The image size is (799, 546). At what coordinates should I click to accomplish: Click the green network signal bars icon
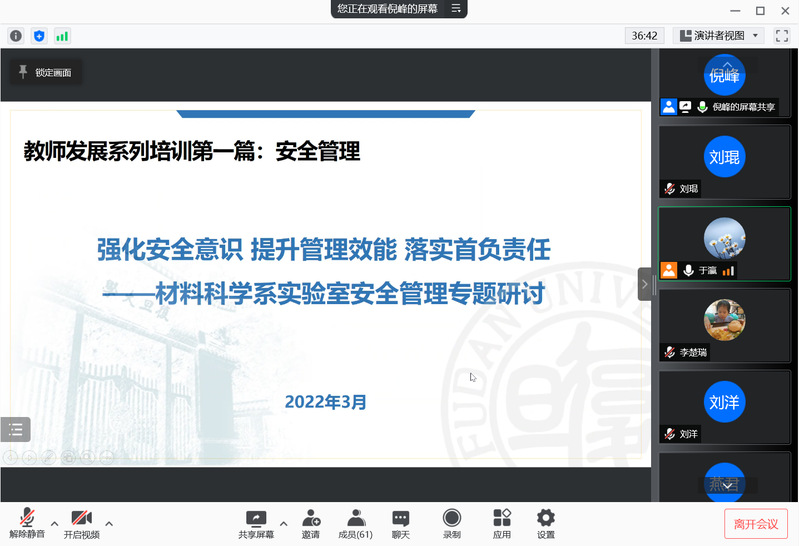coord(62,36)
